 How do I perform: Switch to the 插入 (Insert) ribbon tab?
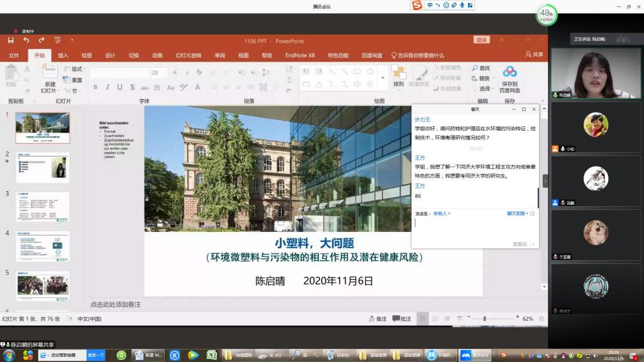[63, 55]
